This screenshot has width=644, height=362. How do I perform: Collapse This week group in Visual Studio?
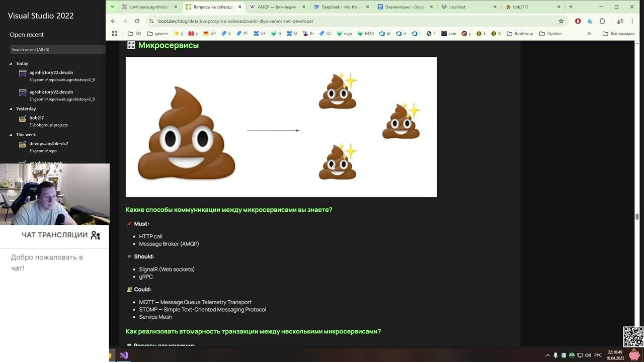(x=11, y=135)
